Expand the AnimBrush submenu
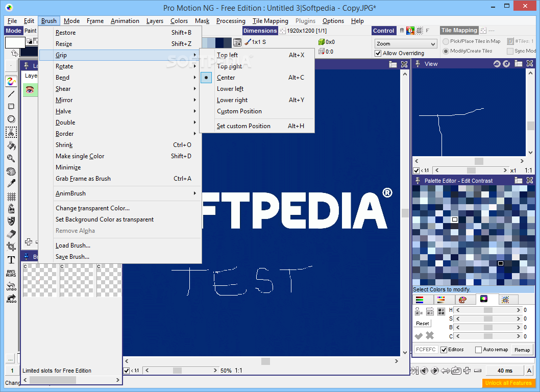The image size is (540, 392). click(119, 193)
